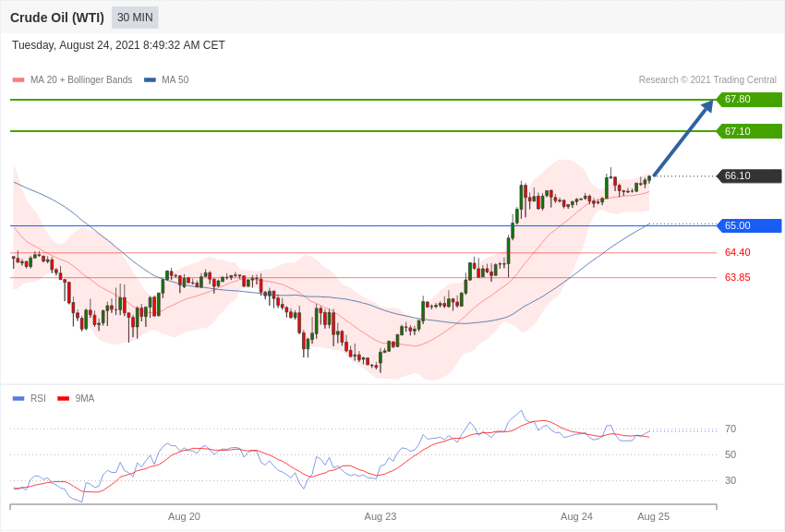This screenshot has height=532, width=785.
Task: Click the 67.10 green resistance label
Action: (750, 131)
